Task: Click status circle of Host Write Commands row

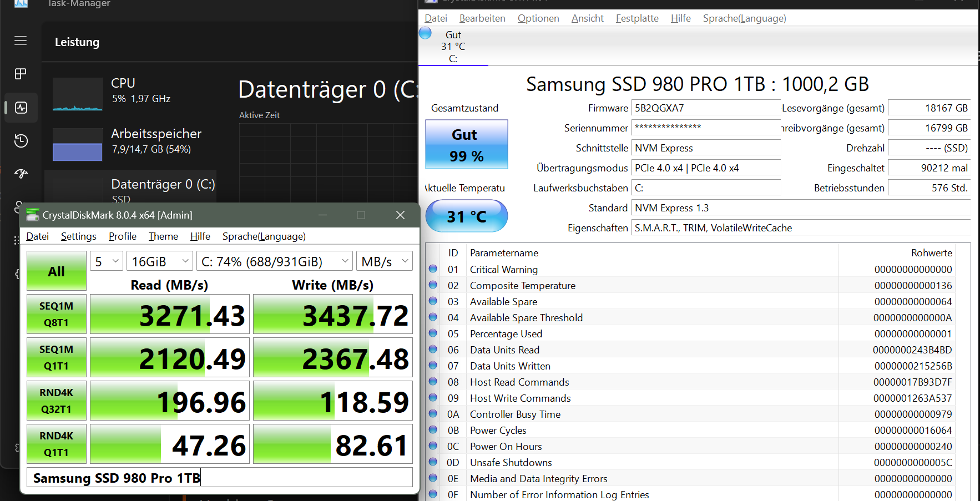Action: pos(433,398)
